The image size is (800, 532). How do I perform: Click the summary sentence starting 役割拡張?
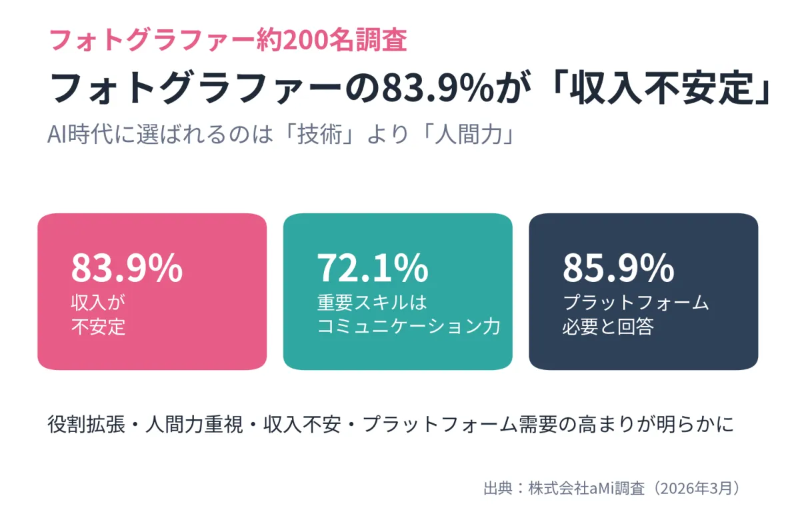pyautogui.click(x=391, y=425)
